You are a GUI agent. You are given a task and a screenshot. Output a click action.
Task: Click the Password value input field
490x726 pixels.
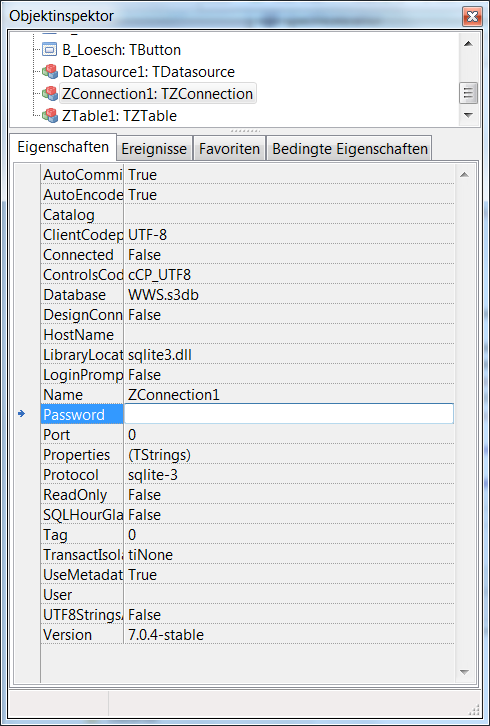click(289, 414)
